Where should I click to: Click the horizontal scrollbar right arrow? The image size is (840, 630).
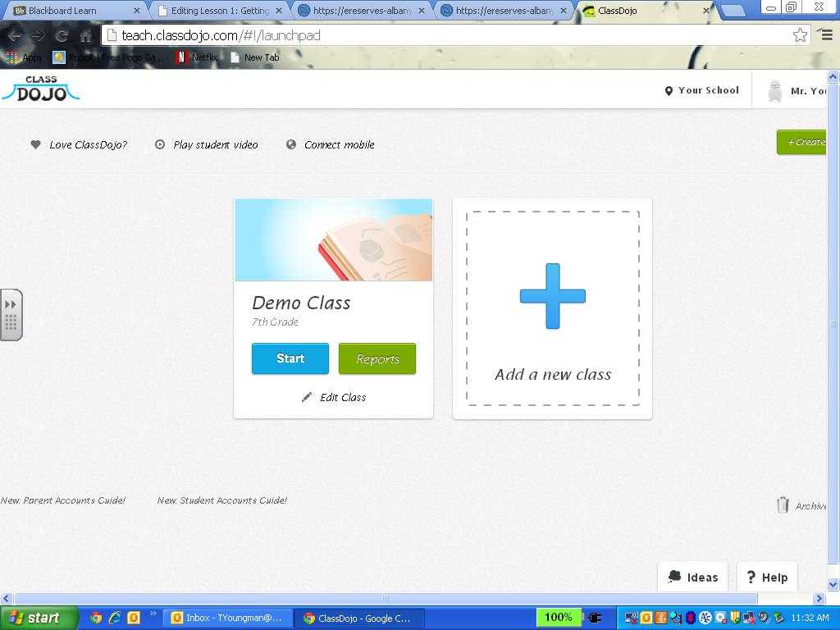[x=819, y=598]
